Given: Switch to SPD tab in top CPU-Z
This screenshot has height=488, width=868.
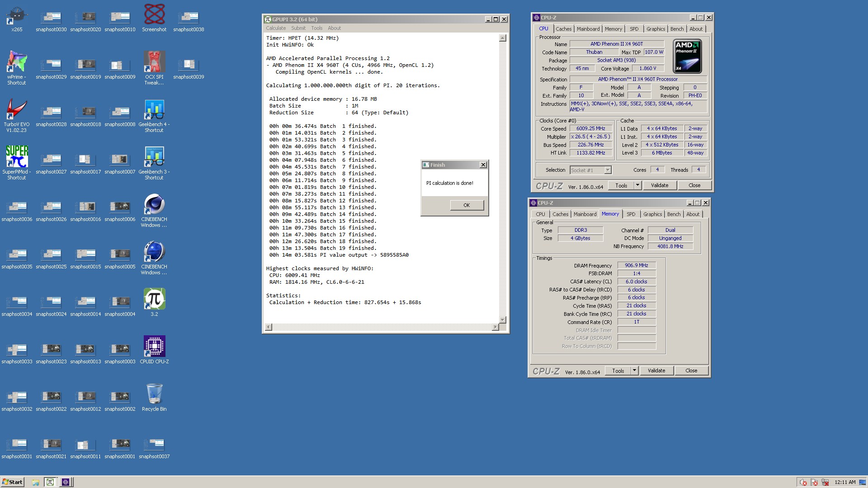Looking at the screenshot, I should 634,29.
